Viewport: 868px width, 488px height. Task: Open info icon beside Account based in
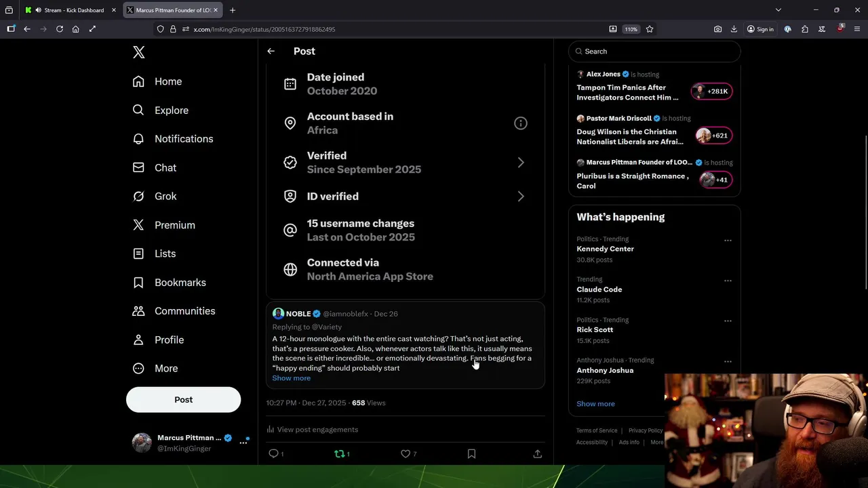520,123
